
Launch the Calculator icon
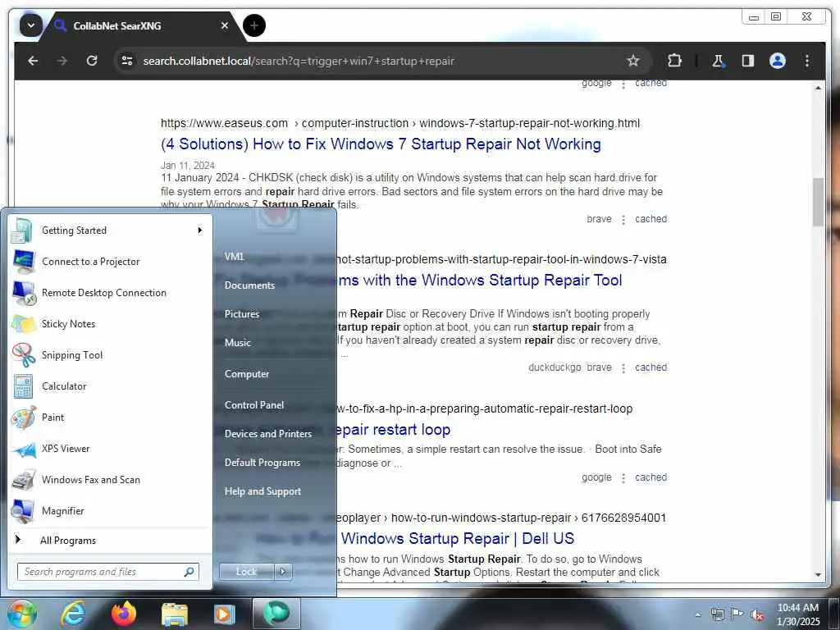(23, 386)
